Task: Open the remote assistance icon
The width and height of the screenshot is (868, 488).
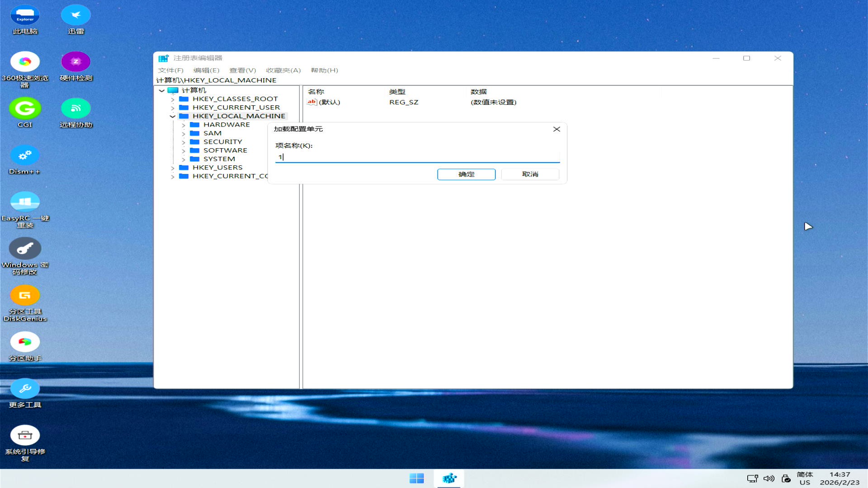Action: pos(75,109)
